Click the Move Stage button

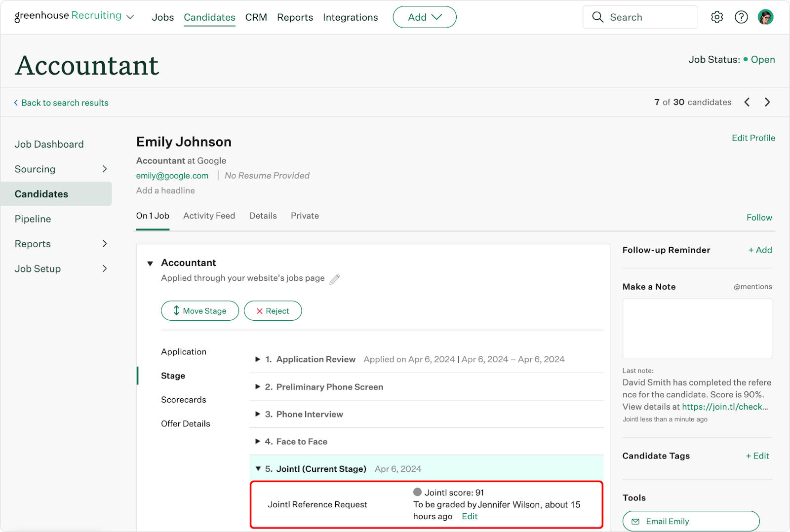(200, 311)
